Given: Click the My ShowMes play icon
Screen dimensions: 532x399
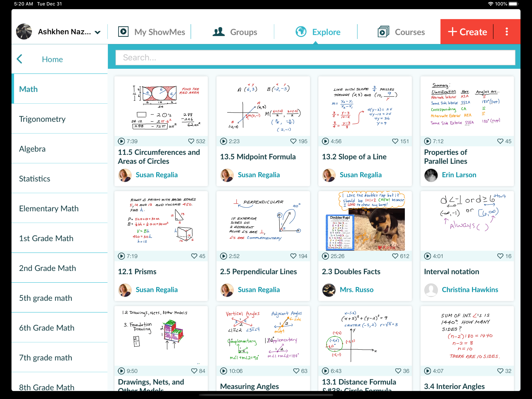Looking at the screenshot, I should pos(123,32).
